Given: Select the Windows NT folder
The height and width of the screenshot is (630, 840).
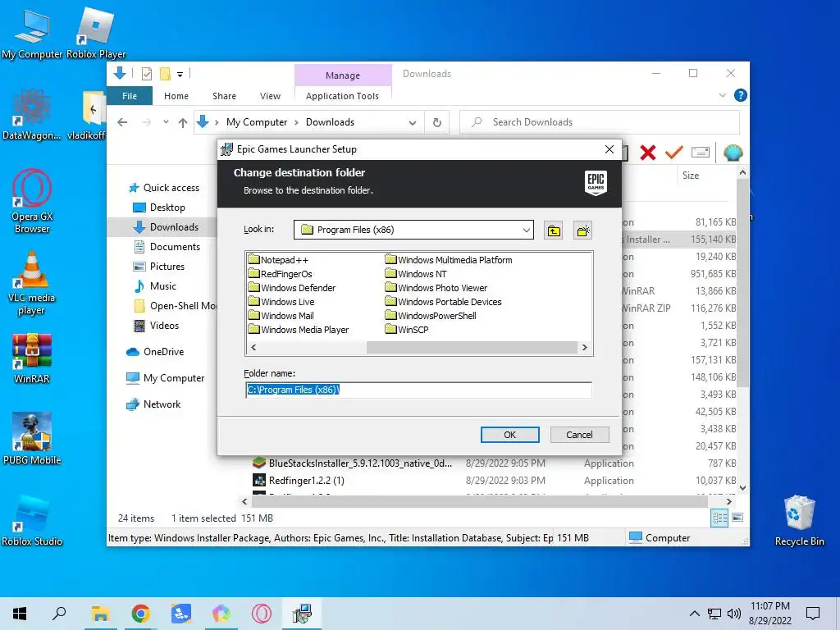Looking at the screenshot, I should click(416, 274).
